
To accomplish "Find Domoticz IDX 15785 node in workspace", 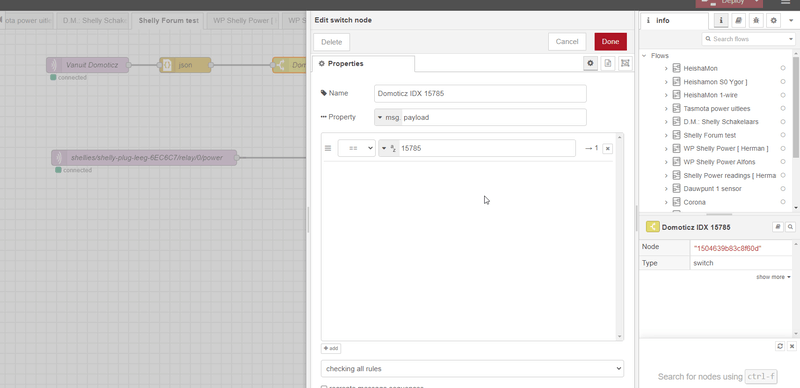I will tap(790, 227).
